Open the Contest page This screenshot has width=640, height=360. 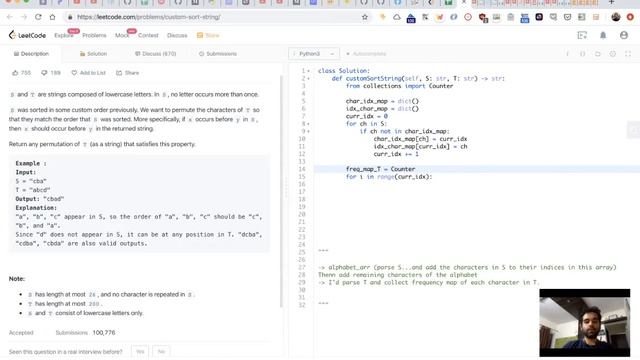coord(148,36)
